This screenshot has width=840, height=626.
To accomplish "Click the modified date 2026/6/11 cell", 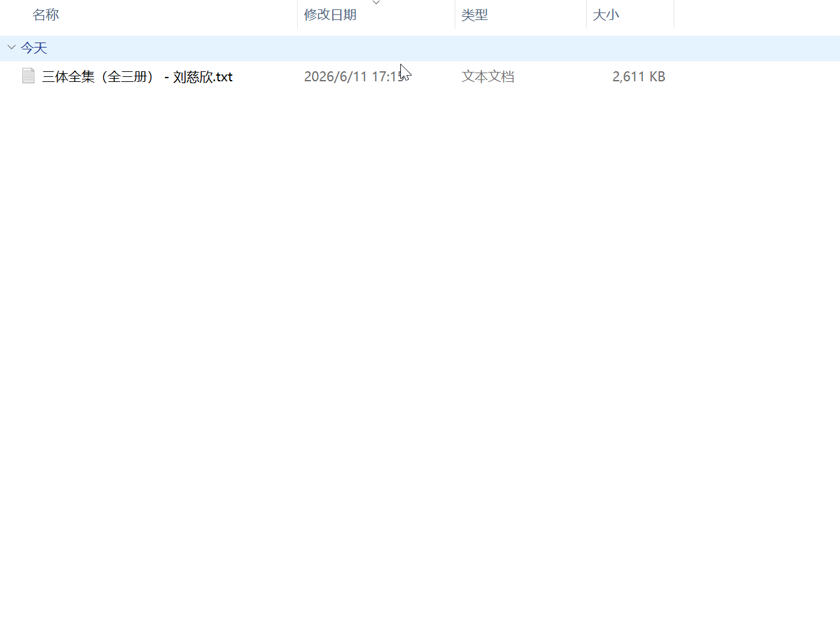I will click(x=355, y=77).
